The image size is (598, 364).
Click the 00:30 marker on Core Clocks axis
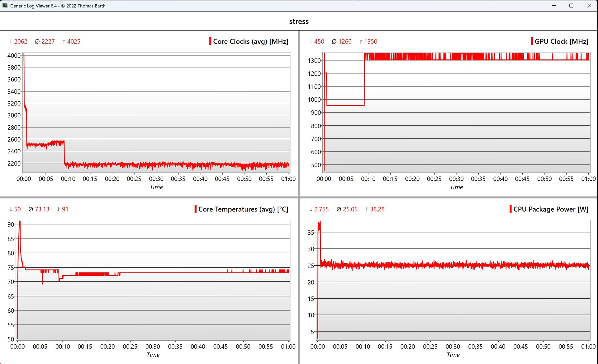[156, 179]
